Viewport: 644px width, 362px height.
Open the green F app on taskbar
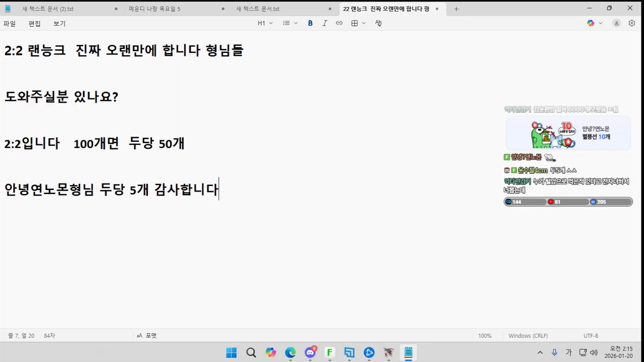pos(330,352)
